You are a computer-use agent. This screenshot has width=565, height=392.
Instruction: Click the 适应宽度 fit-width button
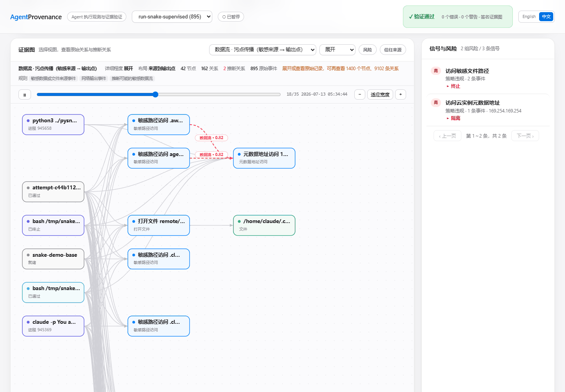click(380, 94)
